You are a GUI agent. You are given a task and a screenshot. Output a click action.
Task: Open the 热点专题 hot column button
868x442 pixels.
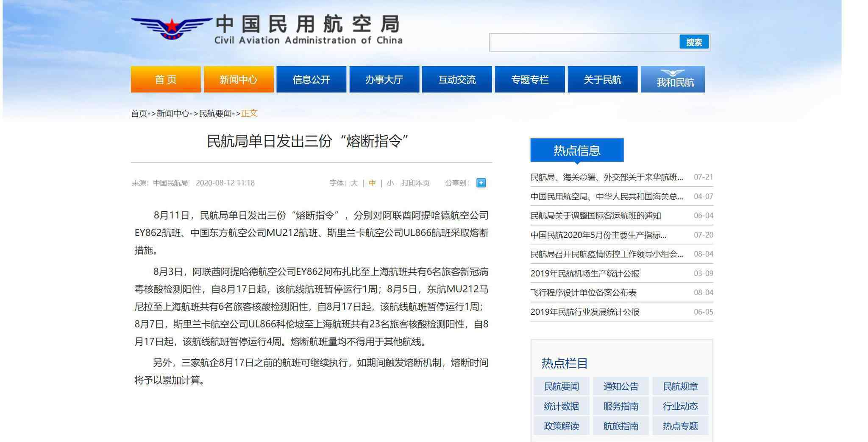tap(680, 426)
